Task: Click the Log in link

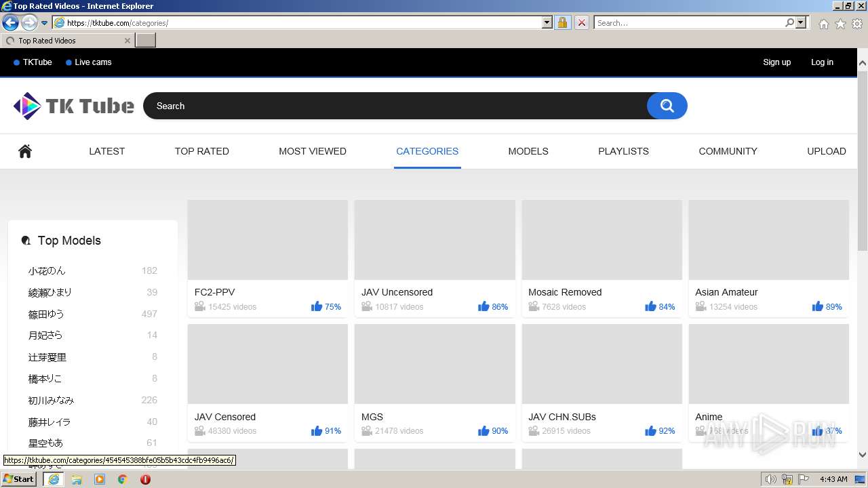Action: tap(822, 62)
